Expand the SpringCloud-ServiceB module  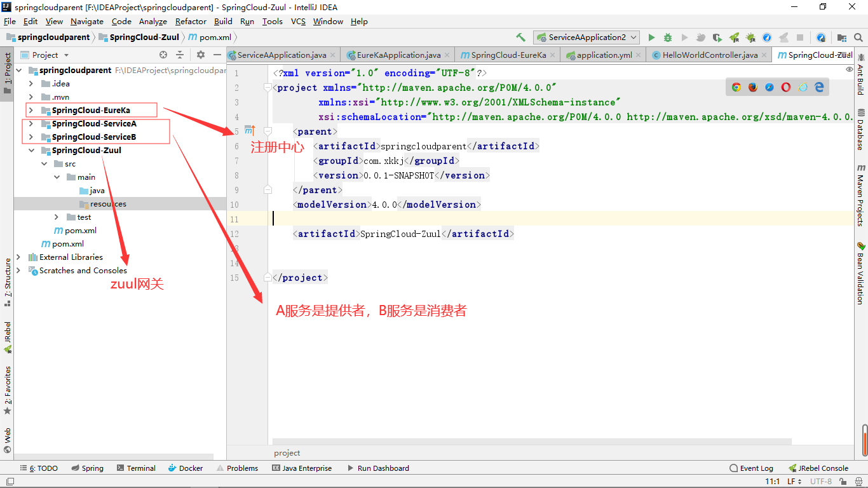[x=31, y=137]
